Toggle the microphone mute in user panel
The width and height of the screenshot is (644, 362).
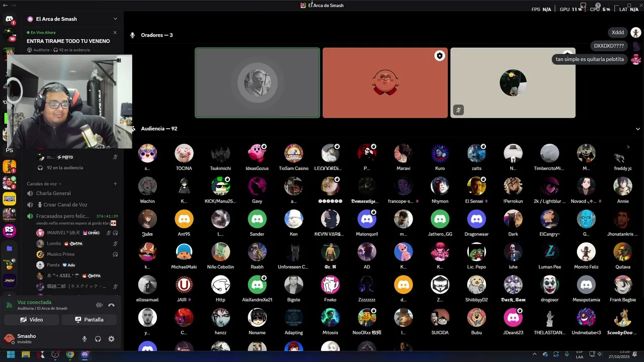(85, 339)
